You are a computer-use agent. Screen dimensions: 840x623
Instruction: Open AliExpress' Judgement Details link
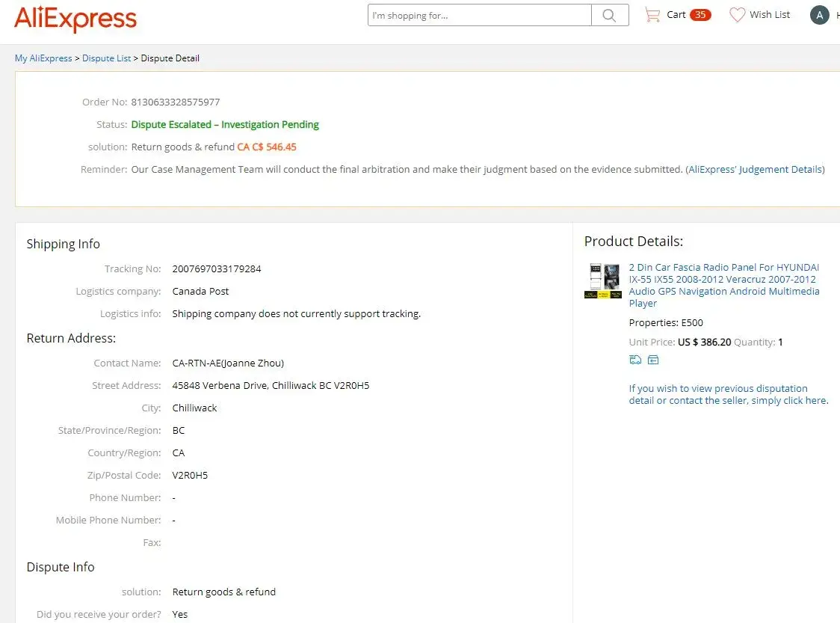pos(755,169)
